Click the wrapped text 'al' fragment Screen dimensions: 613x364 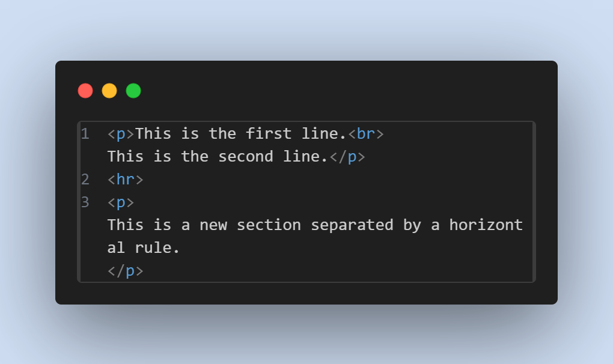coord(116,248)
